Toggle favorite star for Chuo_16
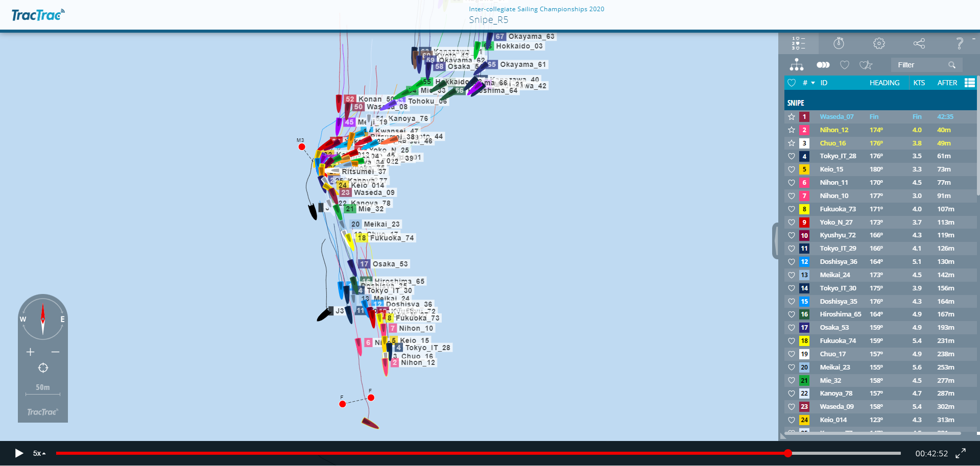Screen dimensions: 980x466 coord(792,143)
